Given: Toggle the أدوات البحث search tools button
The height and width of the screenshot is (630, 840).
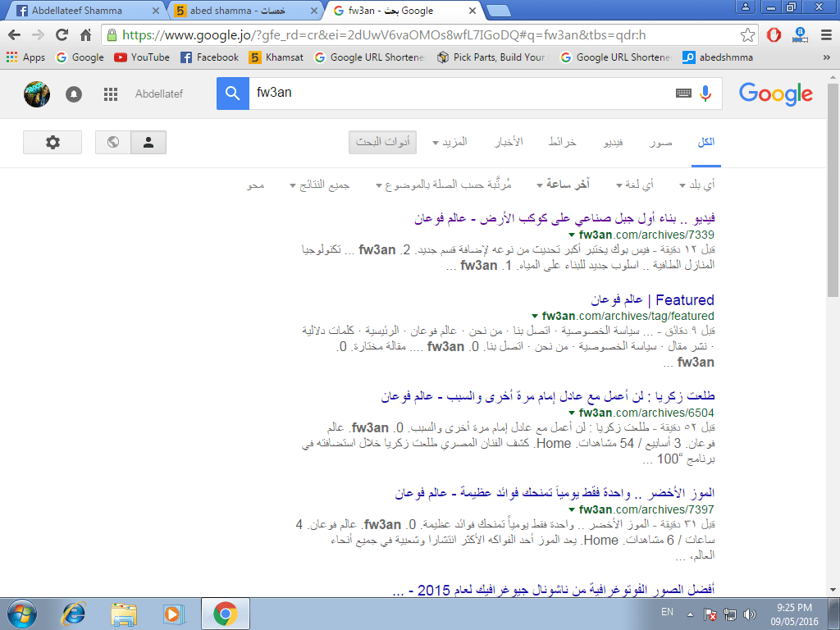Looking at the screenshot, I should coord(382,143).
